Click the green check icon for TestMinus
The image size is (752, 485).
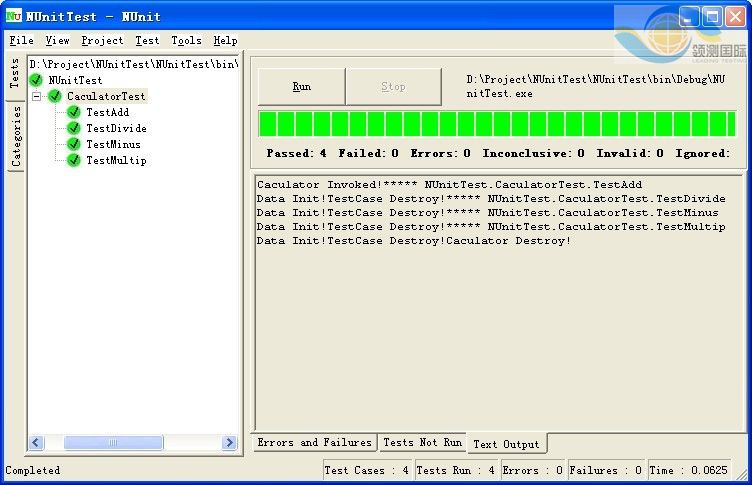(73, 144)
